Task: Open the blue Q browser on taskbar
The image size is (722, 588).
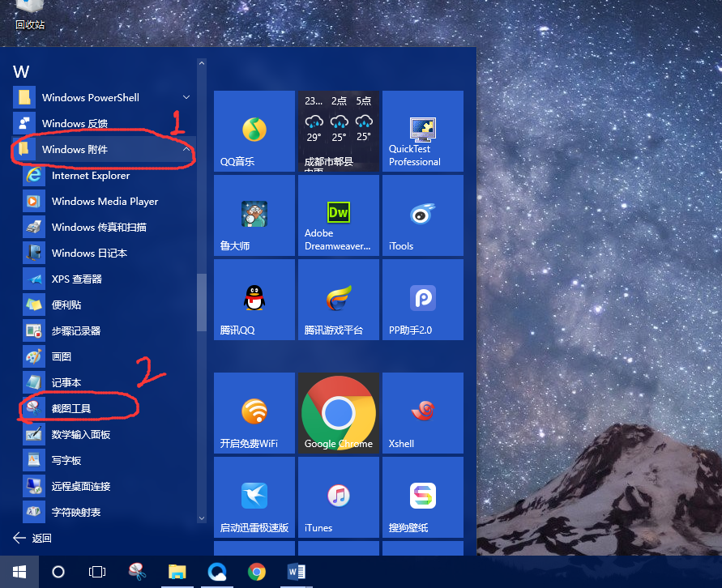Action: (217, 572)
